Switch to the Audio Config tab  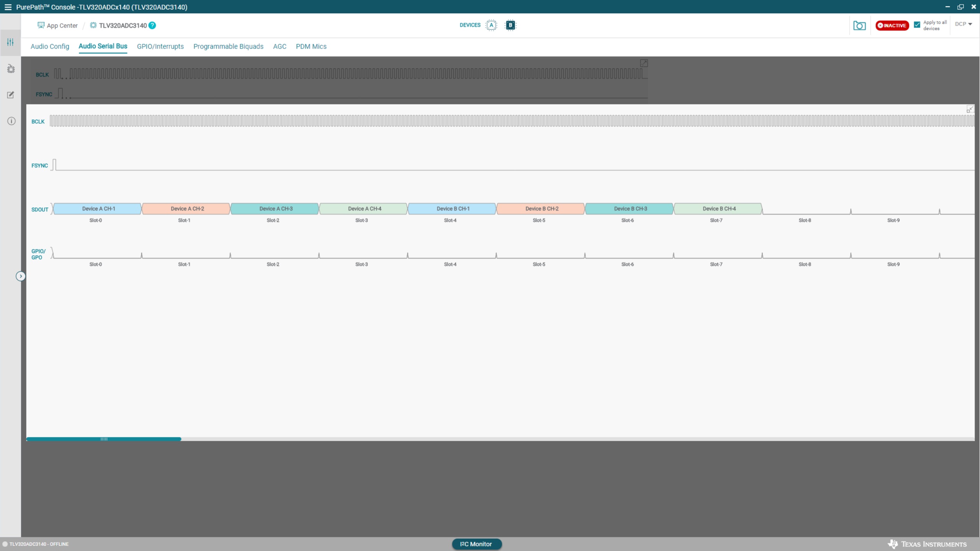click(50, 46)
